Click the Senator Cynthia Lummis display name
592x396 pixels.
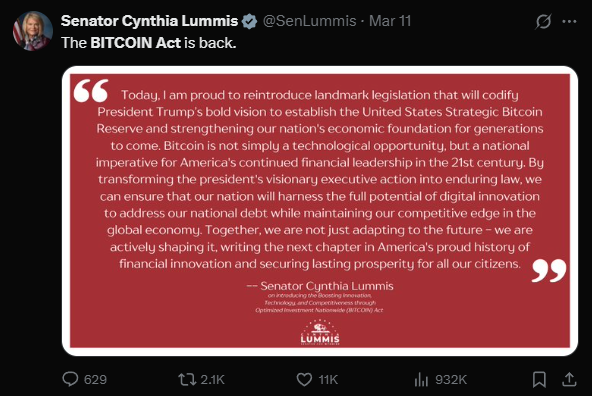150,21
